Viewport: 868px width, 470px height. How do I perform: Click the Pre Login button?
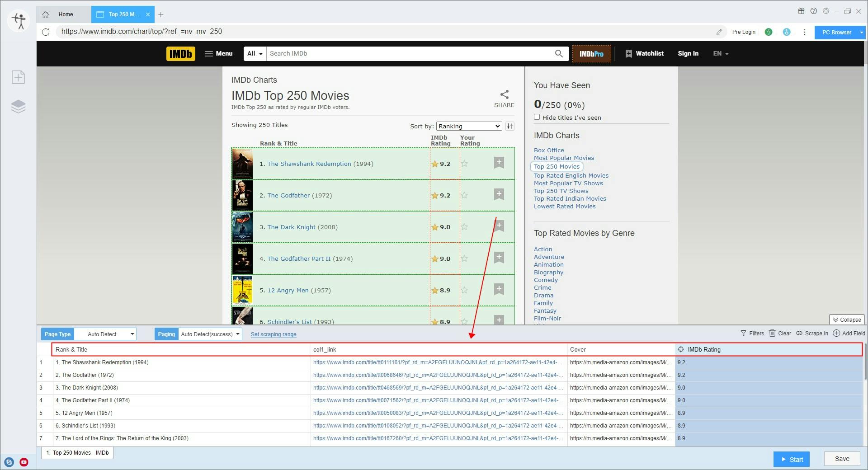744,32
